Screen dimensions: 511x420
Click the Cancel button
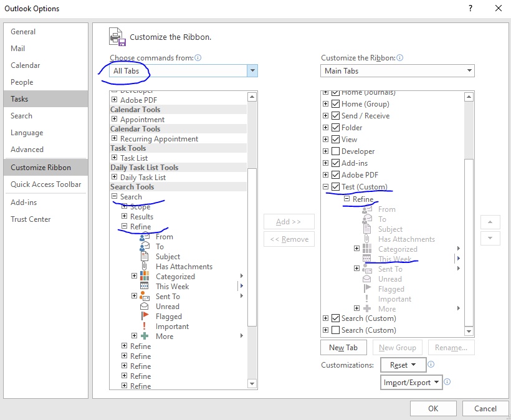[485, 409]
